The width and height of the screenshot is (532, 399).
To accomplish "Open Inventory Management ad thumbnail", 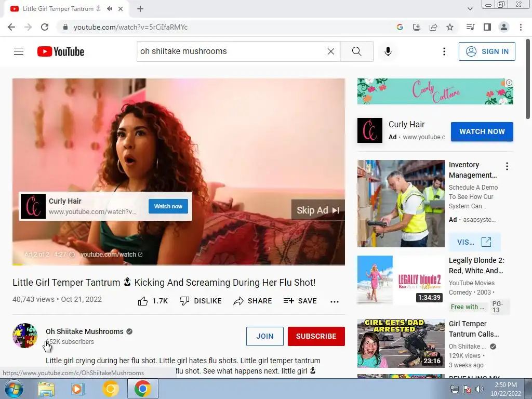I will point(401,204).
